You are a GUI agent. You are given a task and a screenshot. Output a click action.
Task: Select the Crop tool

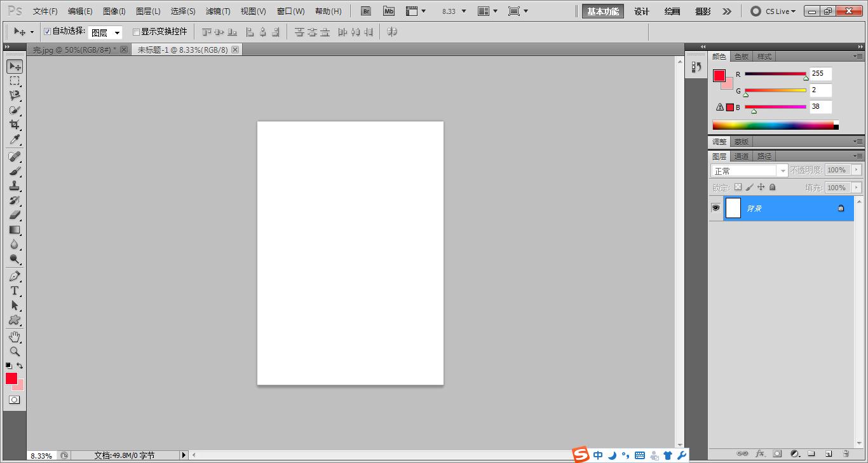[x=15, y=125]
